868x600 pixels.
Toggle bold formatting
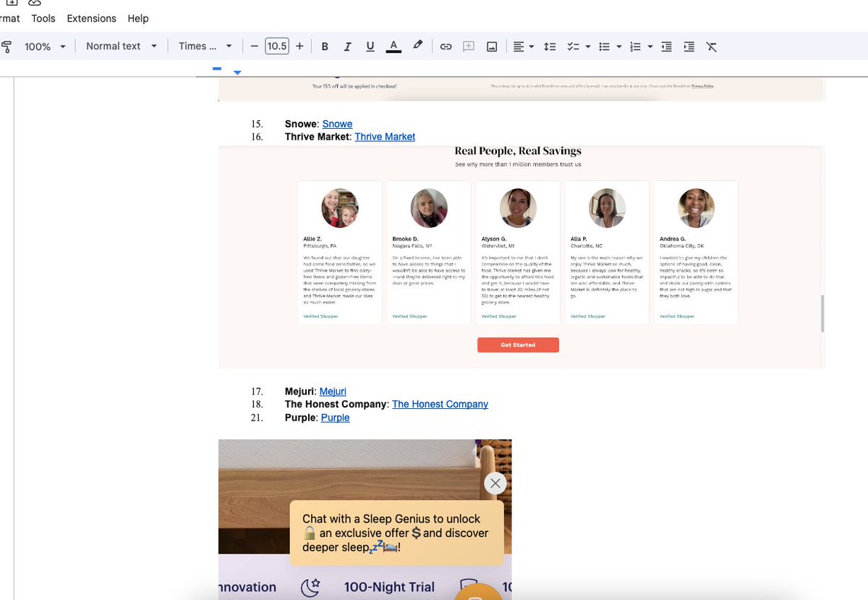click(325, 46)
